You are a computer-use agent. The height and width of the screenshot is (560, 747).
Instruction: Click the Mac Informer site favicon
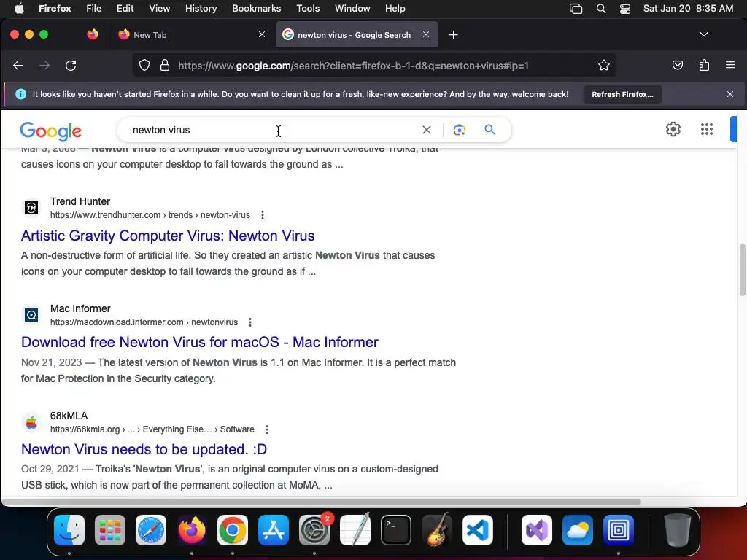(x=31, y=315)
